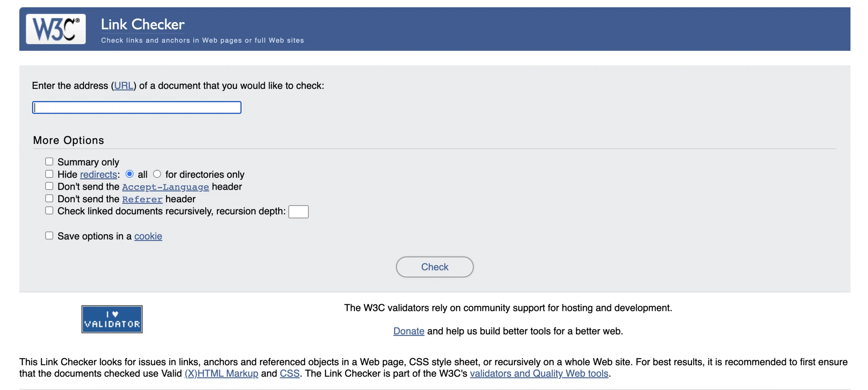The height and width of the screenshot is (390, 868).
Task: Click the recursion depth input box
Action: (298, 211)
